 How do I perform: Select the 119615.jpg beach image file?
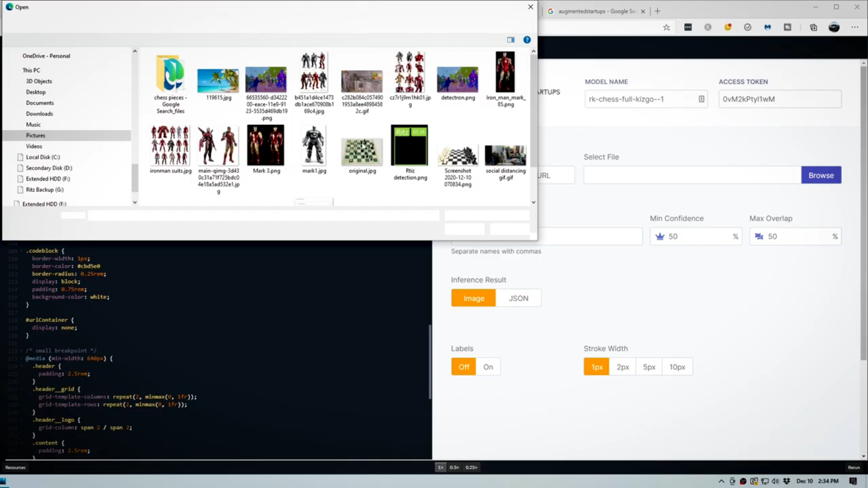pos(218,84)
